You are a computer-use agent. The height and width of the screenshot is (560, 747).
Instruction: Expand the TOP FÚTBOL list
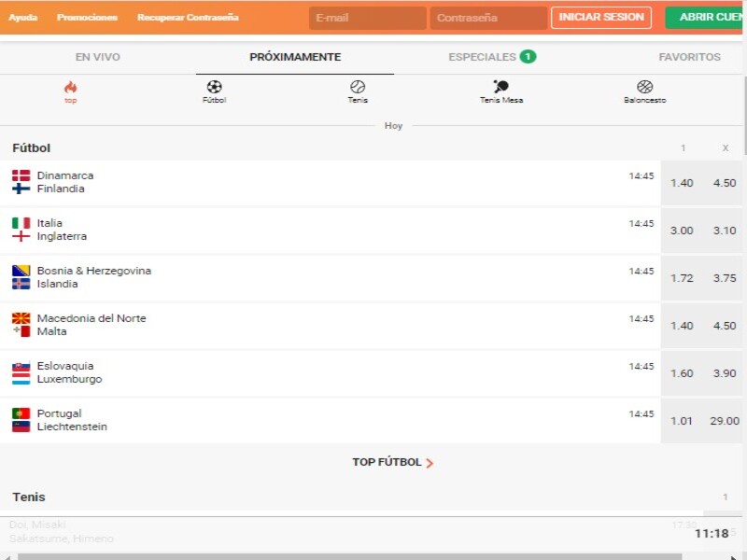tap(392, 462)
